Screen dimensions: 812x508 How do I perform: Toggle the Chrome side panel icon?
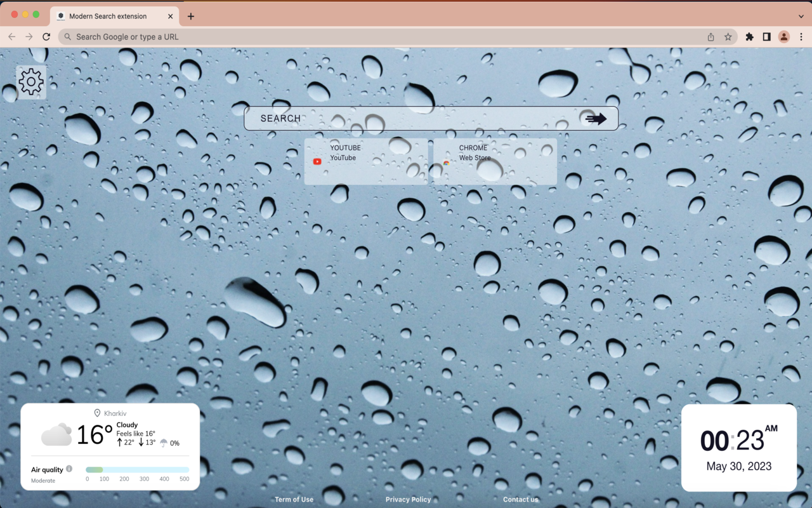[x=766, y=37]
